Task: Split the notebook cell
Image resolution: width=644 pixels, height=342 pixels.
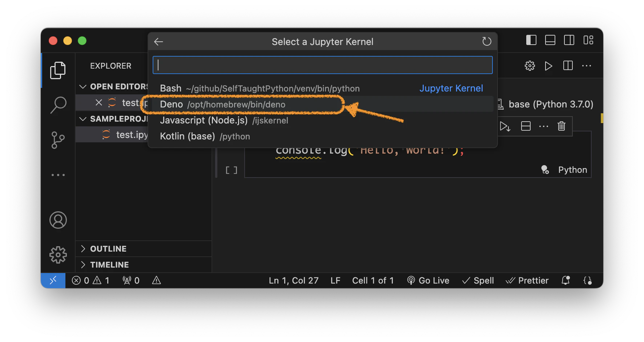Action: pyautogui.click(x=526, y=126)
